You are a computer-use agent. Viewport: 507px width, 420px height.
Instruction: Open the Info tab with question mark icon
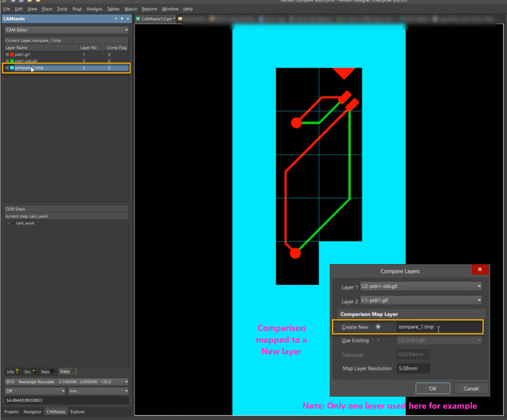[12, 372]
